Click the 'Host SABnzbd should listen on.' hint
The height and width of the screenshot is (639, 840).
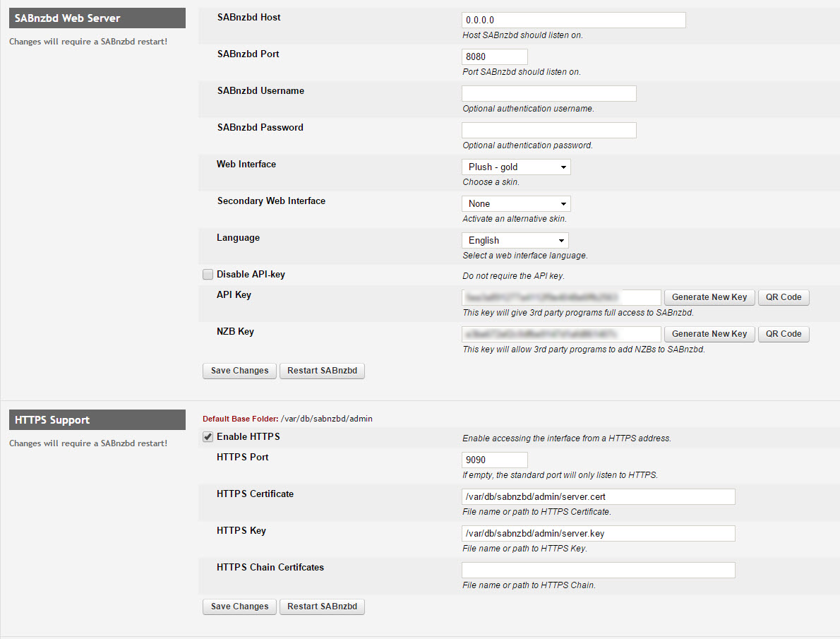pyautogui.click(x=522, y=35)
